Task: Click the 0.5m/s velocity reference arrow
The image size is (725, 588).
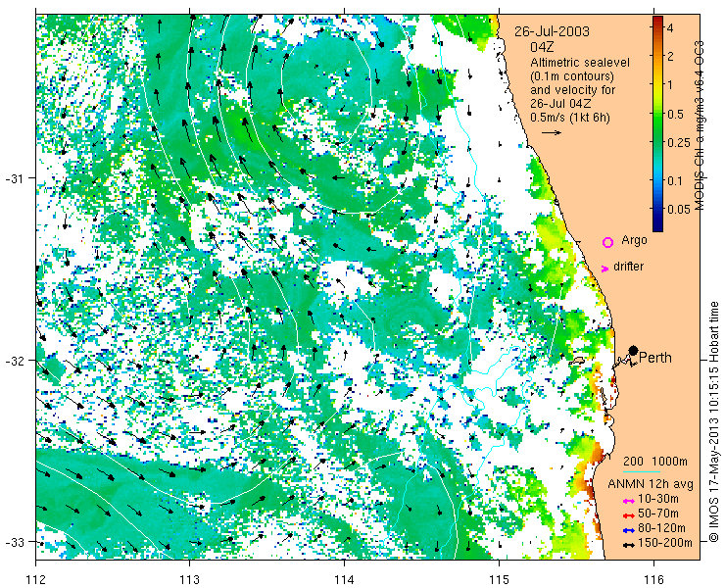Action: (x=552, y=132)
